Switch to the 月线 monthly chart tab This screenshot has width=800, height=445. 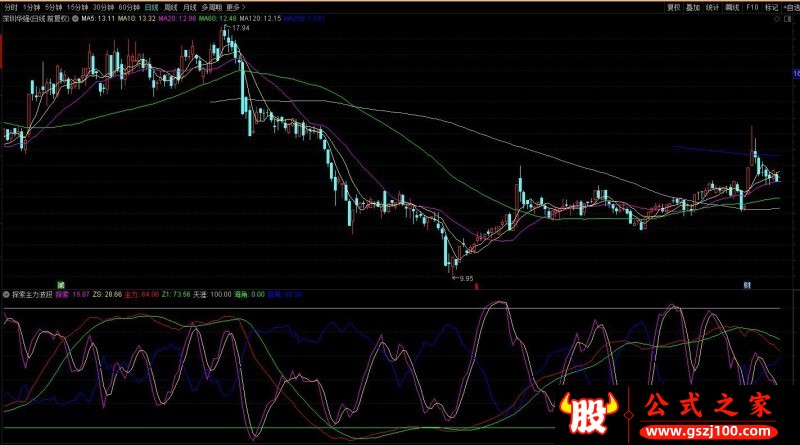189,7
